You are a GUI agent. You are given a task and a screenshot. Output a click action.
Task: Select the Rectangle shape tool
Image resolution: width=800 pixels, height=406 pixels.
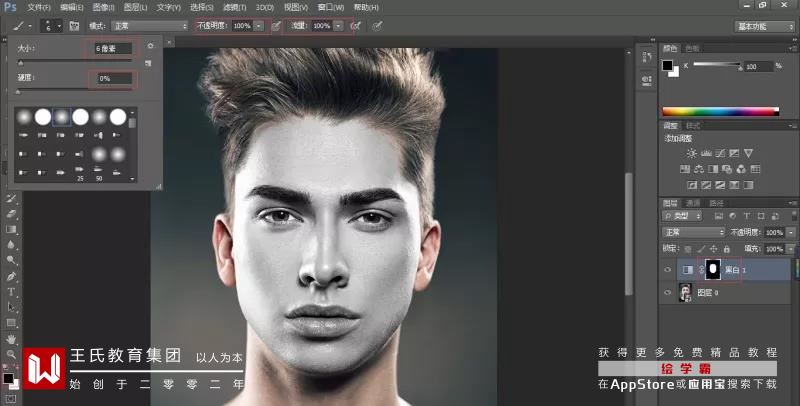coord(11,323)
